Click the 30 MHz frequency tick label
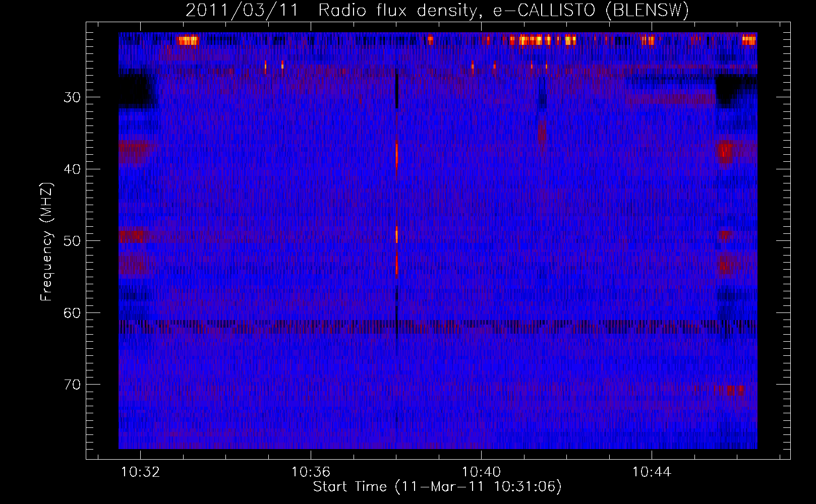Screen dimensions: 816x504 pos(72,97)
